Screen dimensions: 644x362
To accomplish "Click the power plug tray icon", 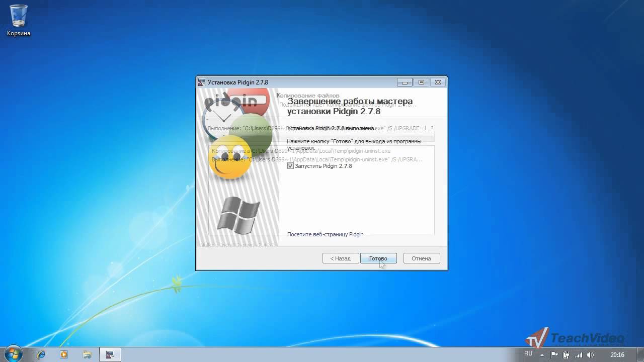I will pyautogui.click(x=566, y=354).
